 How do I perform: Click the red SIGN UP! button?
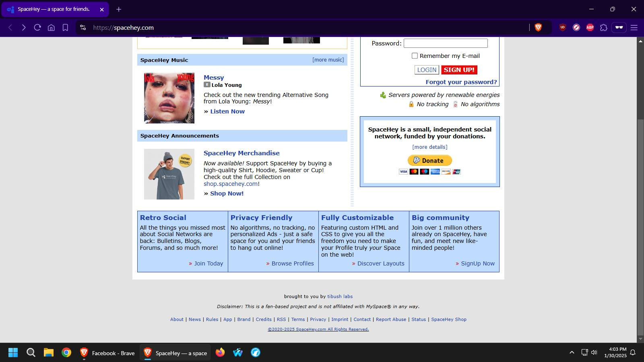point(459,70)
